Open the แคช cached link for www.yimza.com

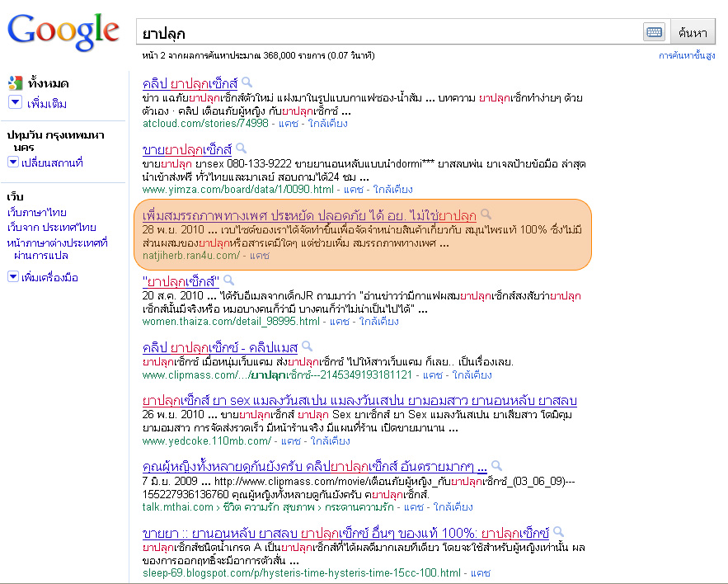pos(354,189)
